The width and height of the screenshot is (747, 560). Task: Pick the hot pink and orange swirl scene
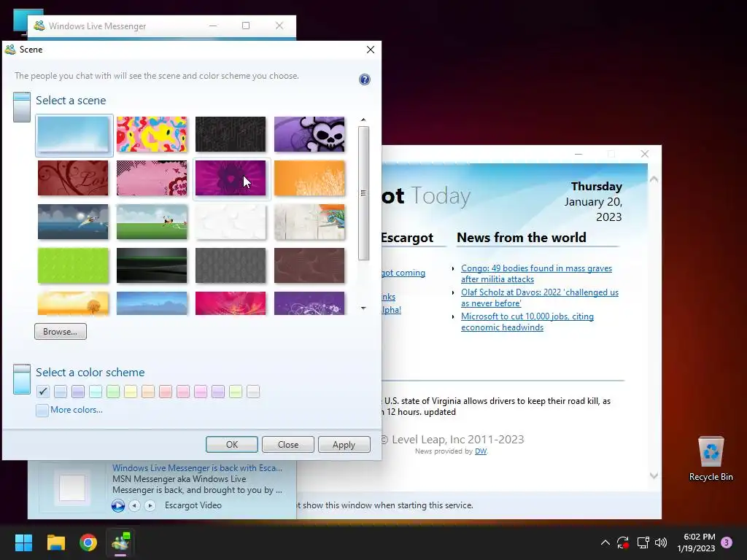pyautogui.click(x=231, y=303)
